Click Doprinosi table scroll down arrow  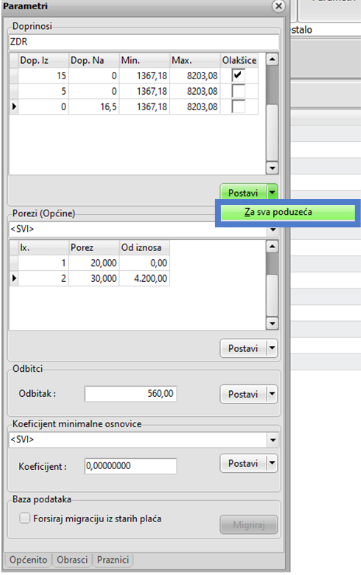pos(272,168)
